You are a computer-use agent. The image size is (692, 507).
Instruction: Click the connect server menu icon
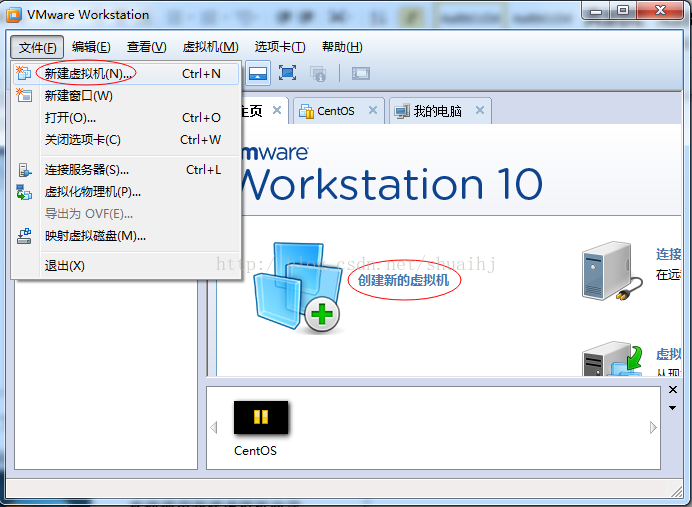pyautogui.click(x=24, y=170)
